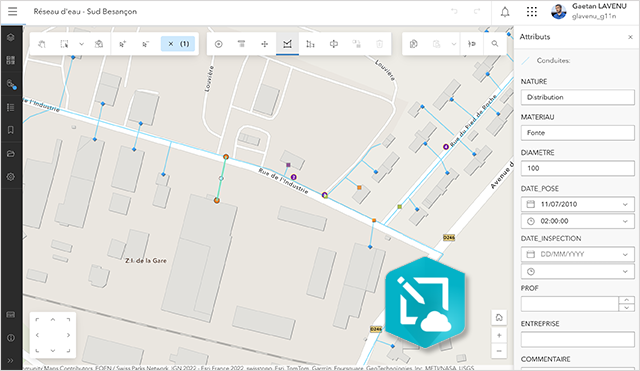The width and height of the screenshot is (640, 371).
Task: Clear the selection (1) button
Action: [178, 44]
